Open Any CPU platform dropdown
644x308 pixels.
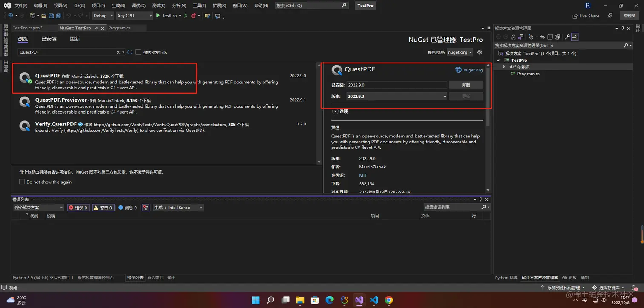pyautogui.click(x=134, y=16)
